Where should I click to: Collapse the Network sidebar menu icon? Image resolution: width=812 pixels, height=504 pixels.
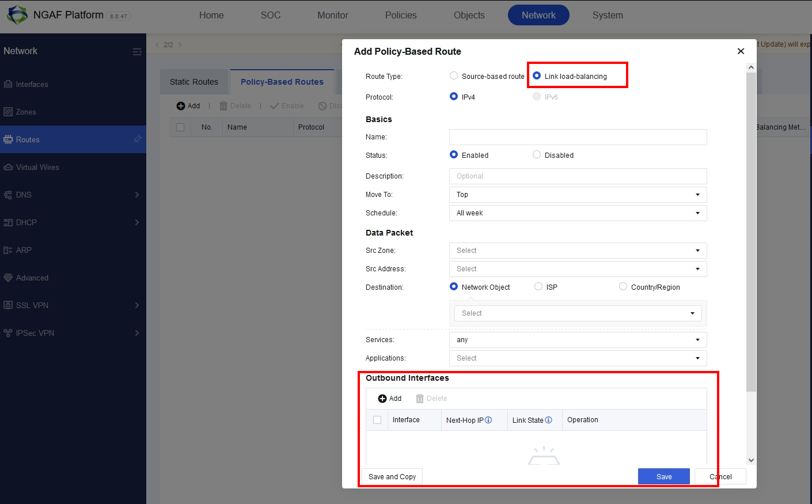(137, 52)
